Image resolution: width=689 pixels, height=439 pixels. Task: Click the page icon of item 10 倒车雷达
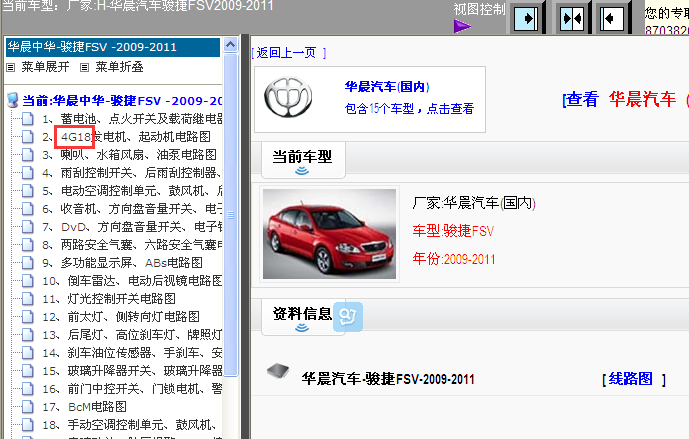[x=28, y=281]
